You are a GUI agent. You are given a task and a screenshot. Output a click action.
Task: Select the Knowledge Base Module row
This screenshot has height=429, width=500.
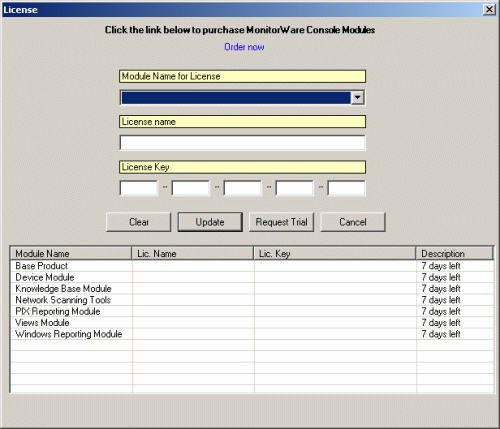click(x=252, y=289)
